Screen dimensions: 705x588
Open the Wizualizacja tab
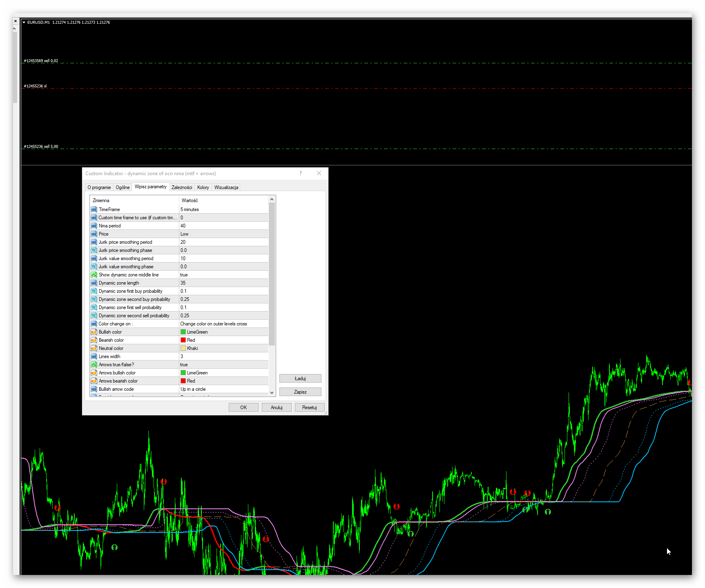pos(226,187)
